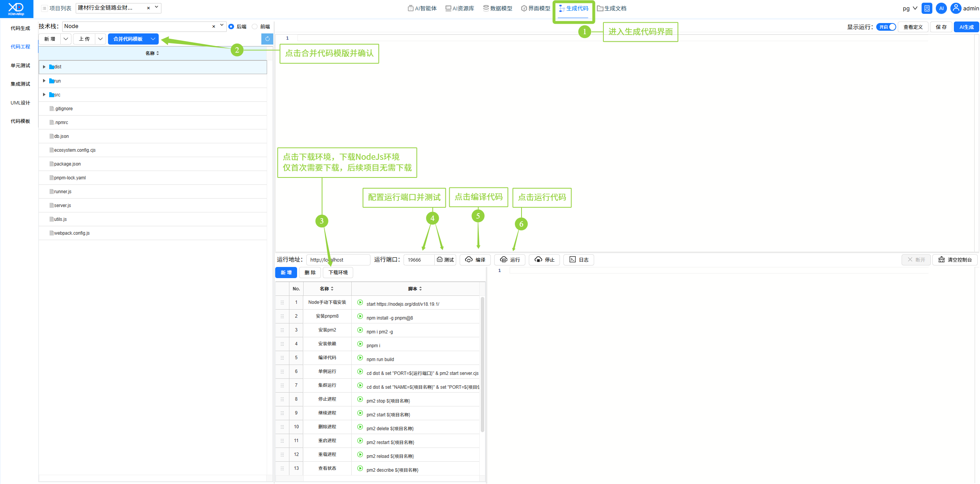Click the script table vertical scrollbar
The image size is (980, 484).
click(482, 364)
